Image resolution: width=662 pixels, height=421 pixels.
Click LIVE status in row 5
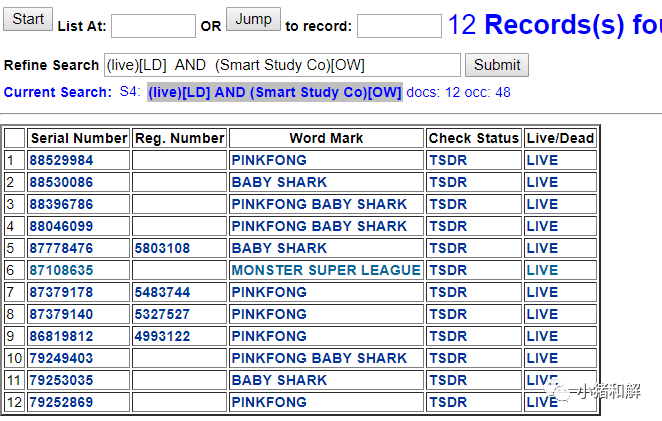pyautogui.click(x=543, y=248)
